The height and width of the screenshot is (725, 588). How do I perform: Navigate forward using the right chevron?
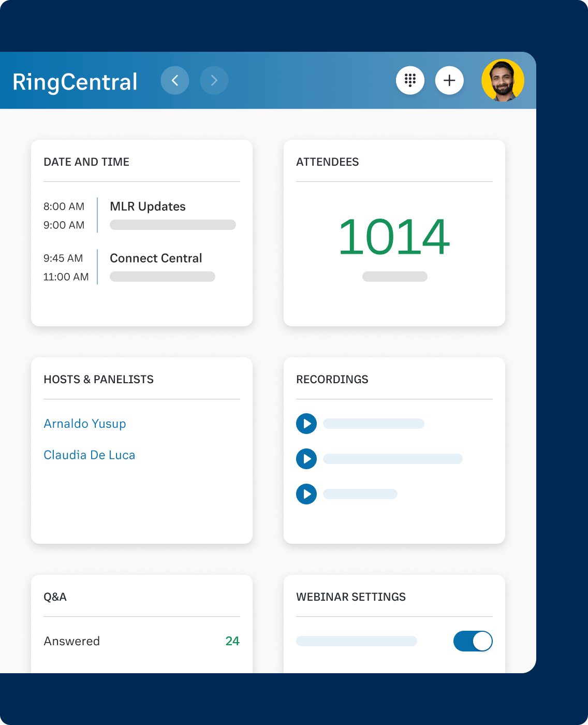tap(214, 80)
